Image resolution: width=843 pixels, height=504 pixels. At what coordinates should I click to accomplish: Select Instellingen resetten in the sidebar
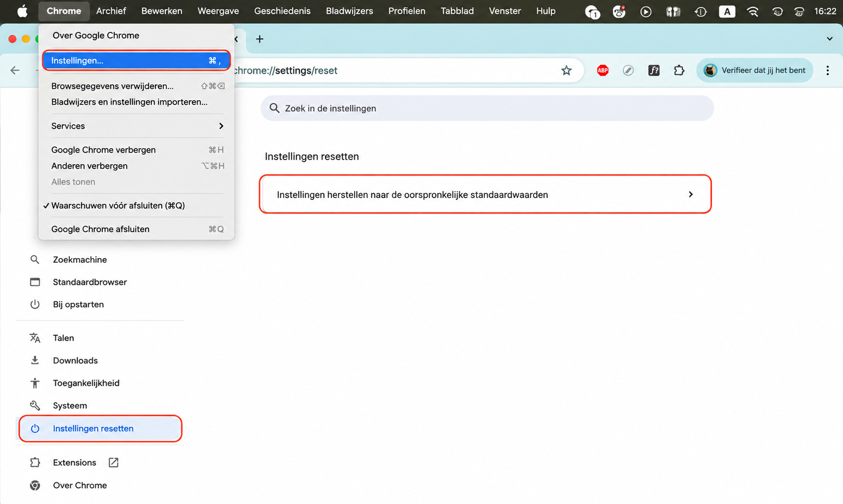coord(100,428)
